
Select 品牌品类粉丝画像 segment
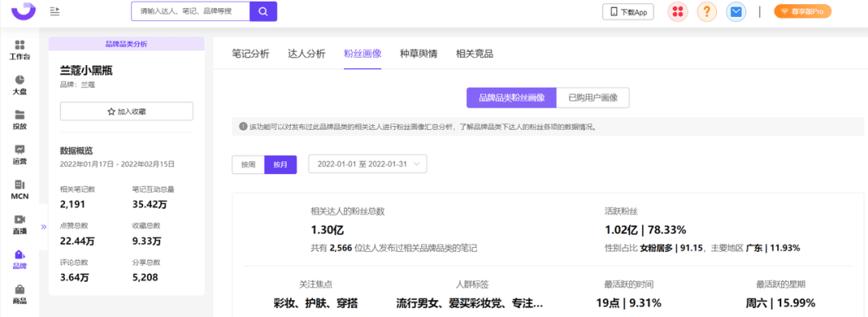511,98
